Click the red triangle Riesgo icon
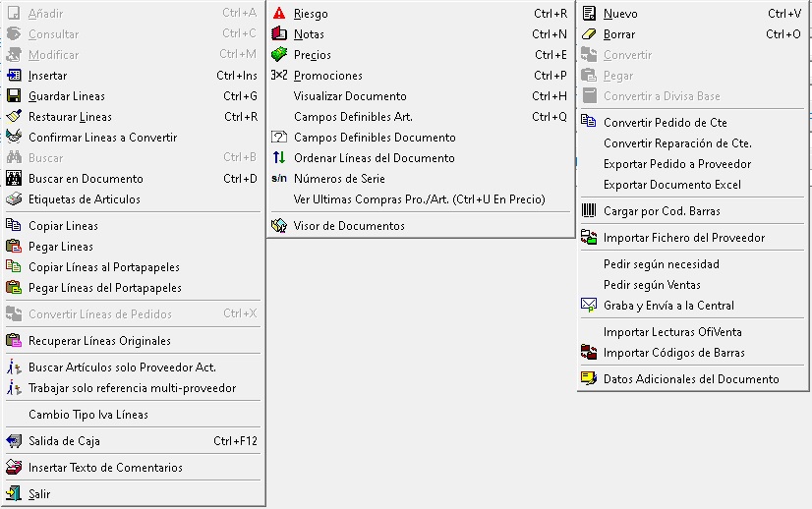 pos(279,14)
